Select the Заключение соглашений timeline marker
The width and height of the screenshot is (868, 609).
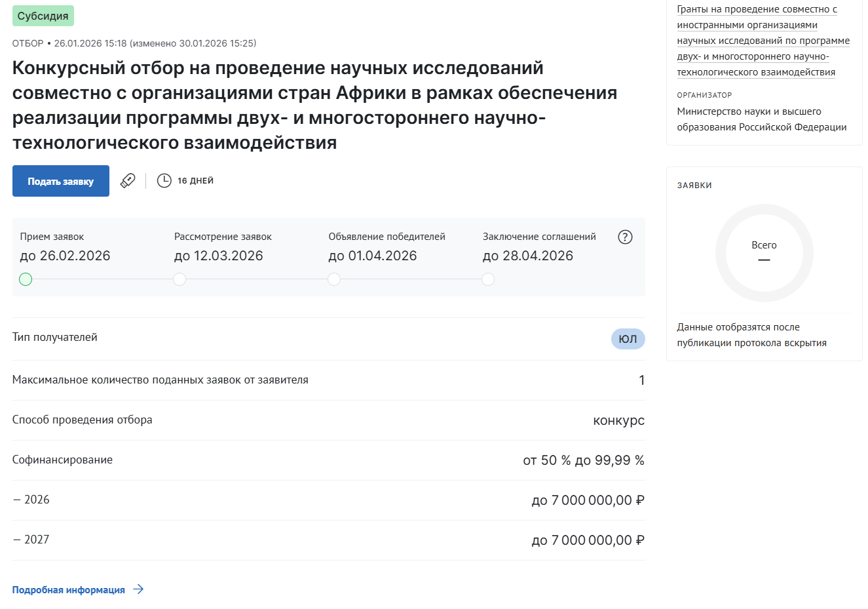(488, 279)
